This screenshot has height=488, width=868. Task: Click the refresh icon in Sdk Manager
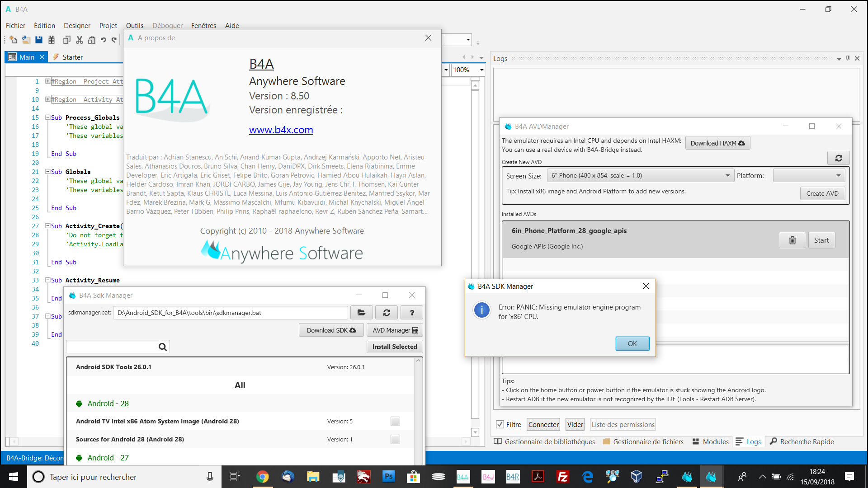click(x=387, y=313)
